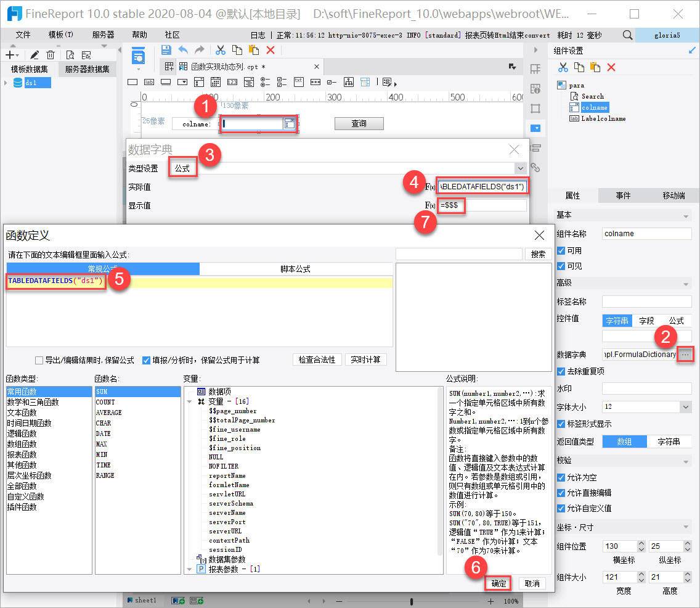700x608 pixels.
Task: Uncheck the 可用 checkbox
Action: [561, 250]
